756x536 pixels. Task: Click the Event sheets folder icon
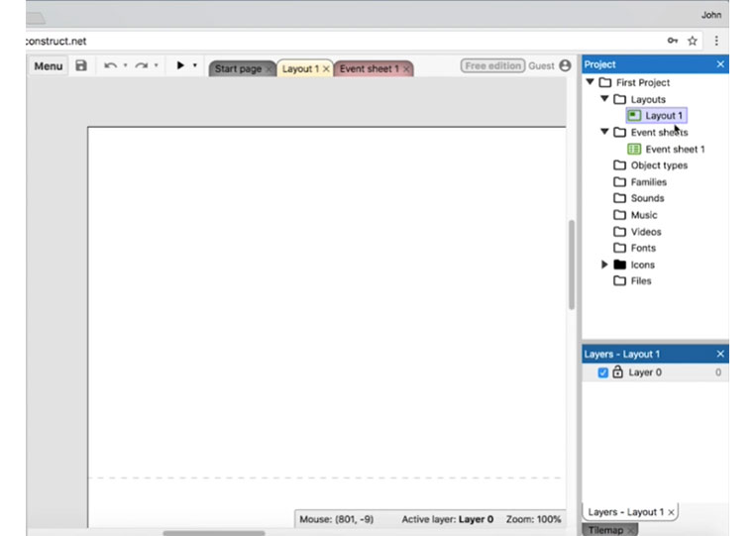click(x=619, y=132)
